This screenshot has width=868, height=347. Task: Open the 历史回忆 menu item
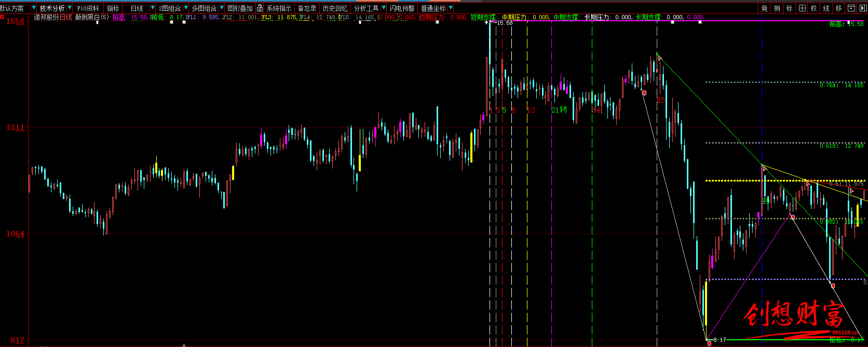pyautogui.click(x=335, y=8)
